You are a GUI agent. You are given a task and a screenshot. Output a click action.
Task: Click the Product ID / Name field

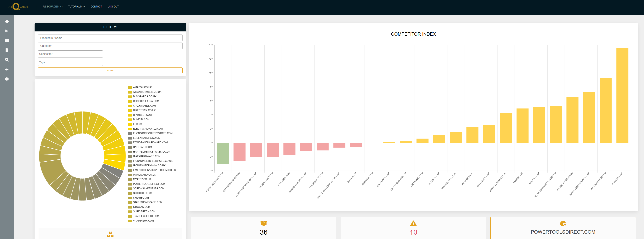pos(110,38)
